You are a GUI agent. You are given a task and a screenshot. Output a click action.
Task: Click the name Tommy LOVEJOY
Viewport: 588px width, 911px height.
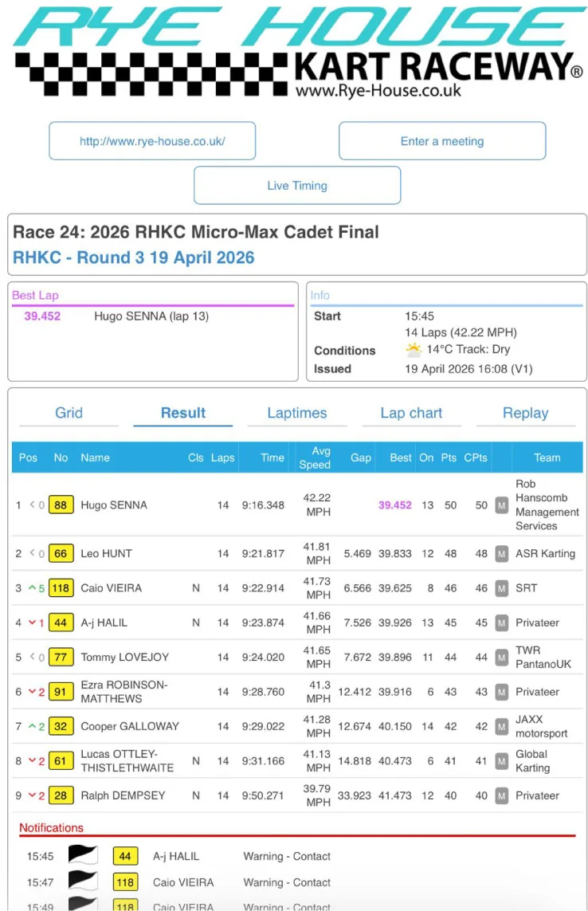tap(125, 657)
